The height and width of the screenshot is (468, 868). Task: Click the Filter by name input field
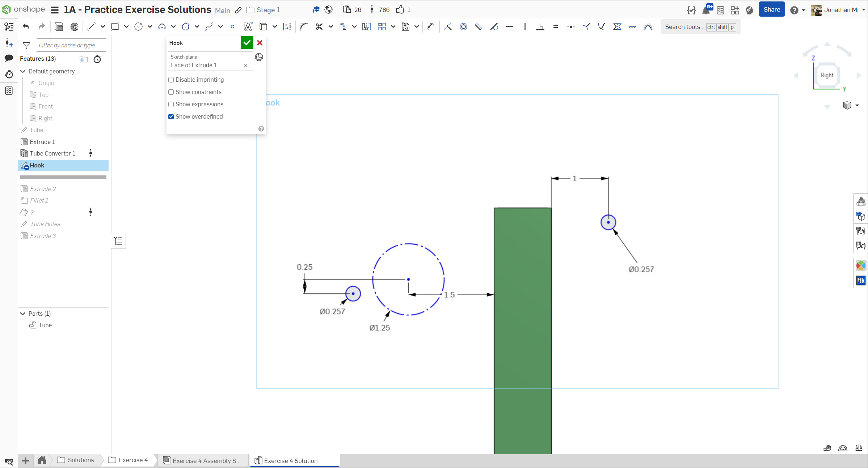coord(71,45)
